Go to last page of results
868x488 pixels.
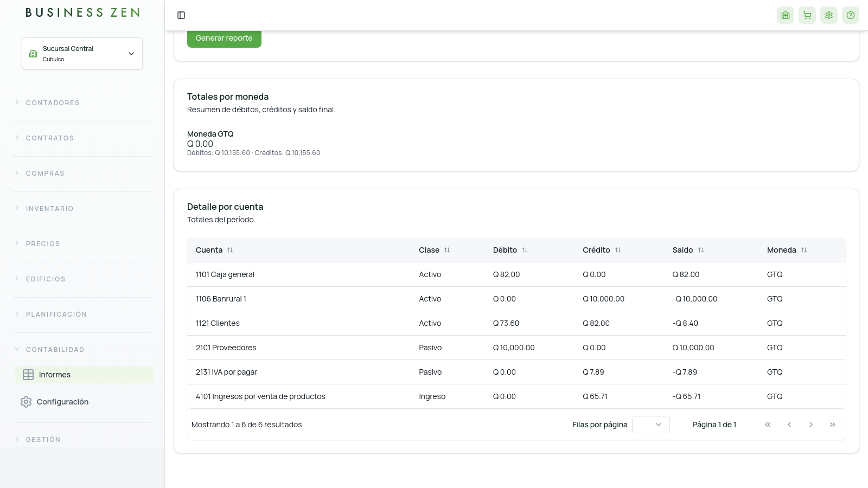tap(833, 425)
